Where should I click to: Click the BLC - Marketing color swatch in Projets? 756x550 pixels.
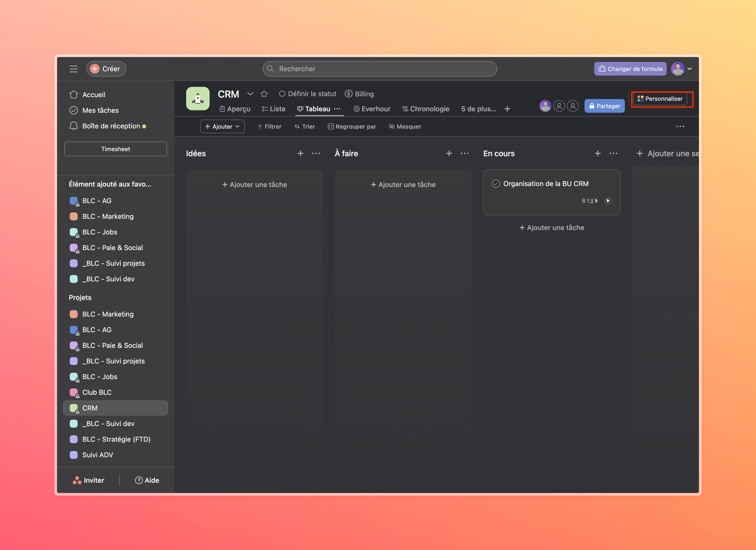74,314
